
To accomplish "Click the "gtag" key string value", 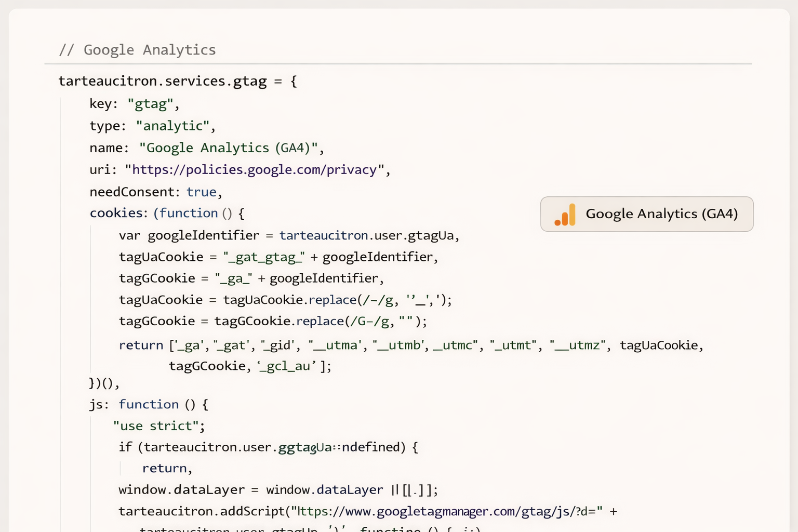I will pos(150,104).
